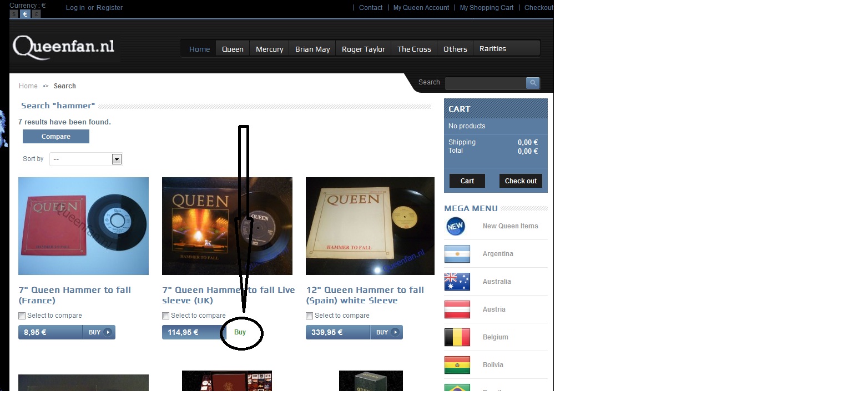Screen dimensions: 868x400
Task: Open the Queen navigation tab
Action: point(233,49)
